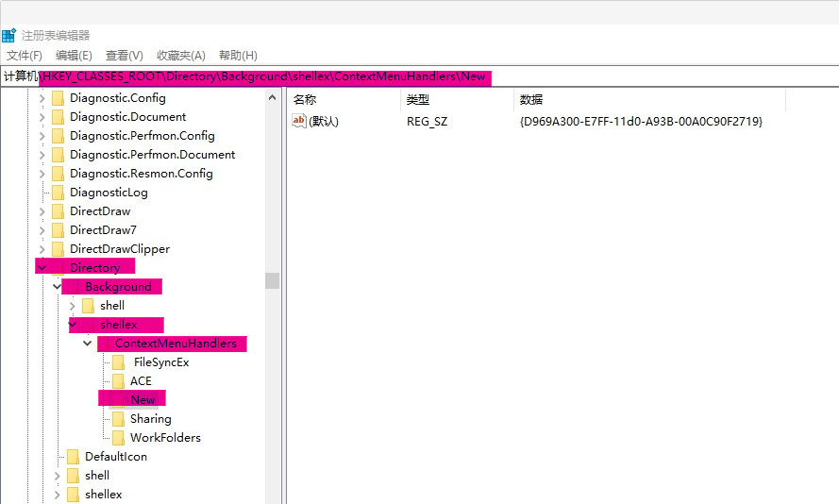Screen dimensions: 839x504
Task: Collapse the Directory key node
Action: tap(42, 268)
